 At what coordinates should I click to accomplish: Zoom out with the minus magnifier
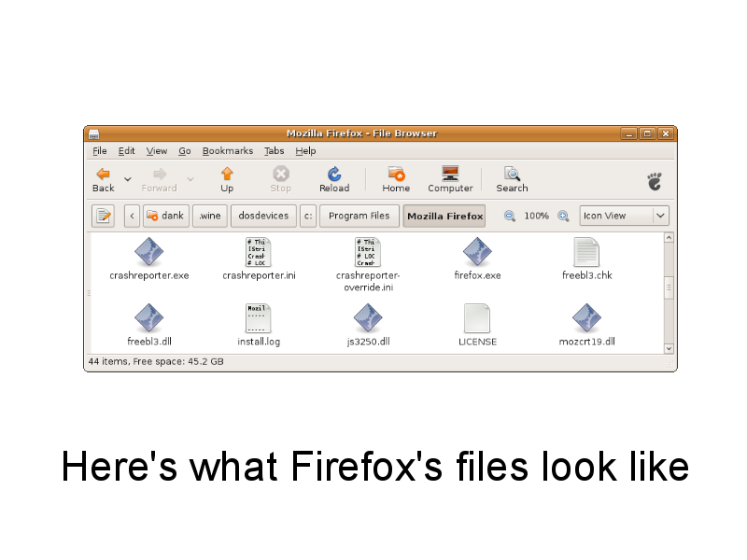point(509,217)
